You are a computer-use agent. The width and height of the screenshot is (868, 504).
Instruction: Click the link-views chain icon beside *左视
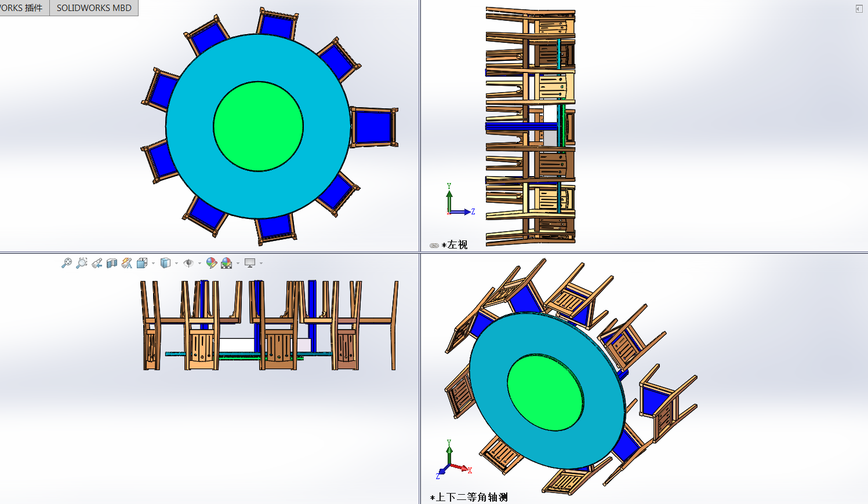(434, 246)
